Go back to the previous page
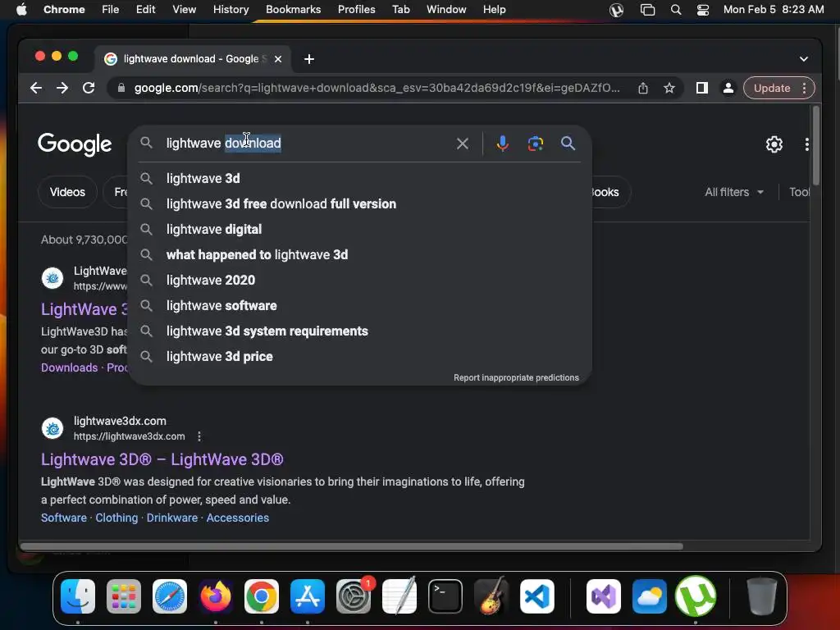This screenshot has width=840, height=630. [x=36, y=88]
